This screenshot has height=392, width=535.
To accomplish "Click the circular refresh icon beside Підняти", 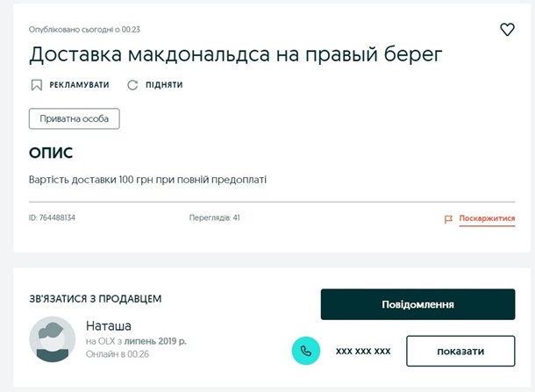I will click(x=132, y=85).
